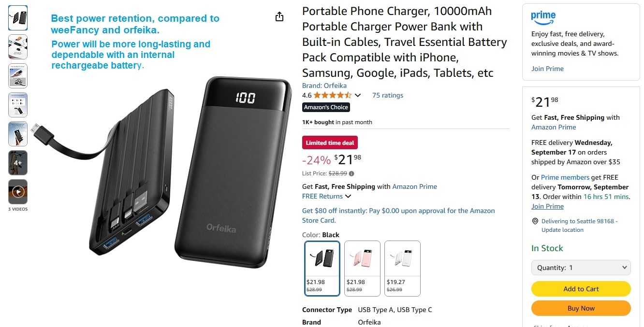This screenshot has width=644, height=327.
Task: Click the List Price info icon
Action: pyautogui.click(x=351, y=173)
